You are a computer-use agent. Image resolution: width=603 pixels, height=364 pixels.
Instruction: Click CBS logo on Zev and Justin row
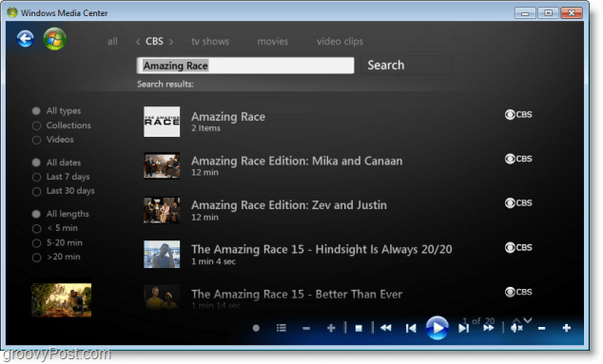click(518, 203)
